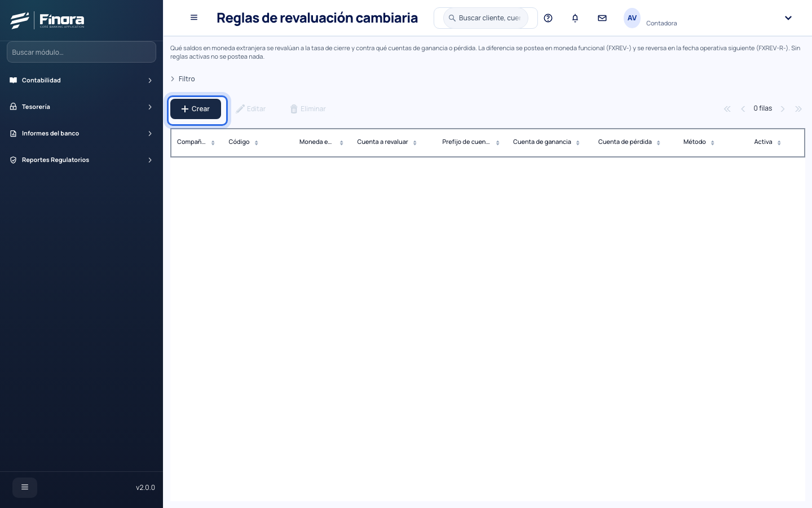Open the user profile dropdown arrow
The image size is (812, 508).
(788, 18)
